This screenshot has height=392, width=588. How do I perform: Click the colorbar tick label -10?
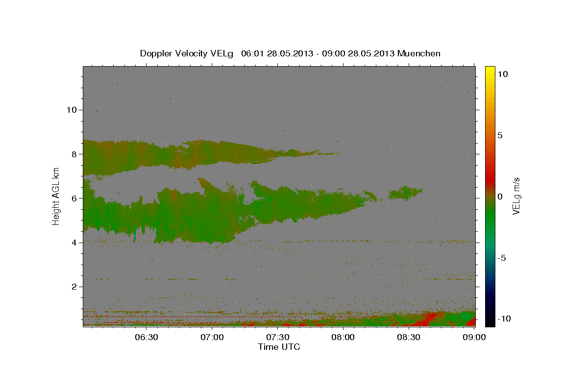tap(504, 319)
